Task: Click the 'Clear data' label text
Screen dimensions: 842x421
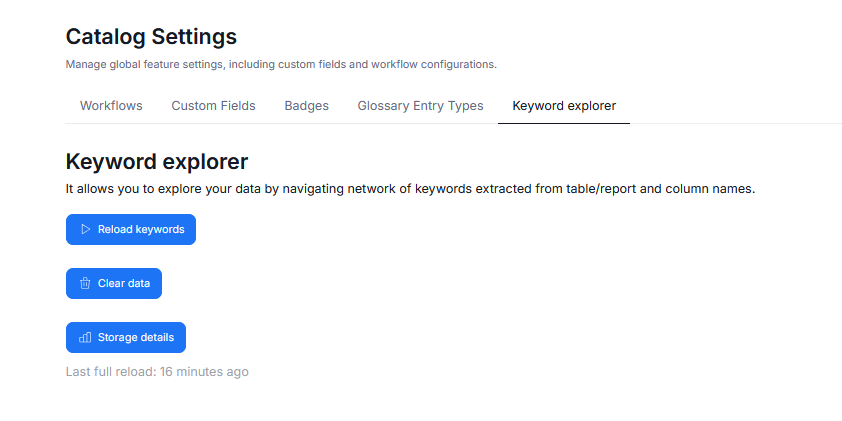Action: (x=124, y=283)
